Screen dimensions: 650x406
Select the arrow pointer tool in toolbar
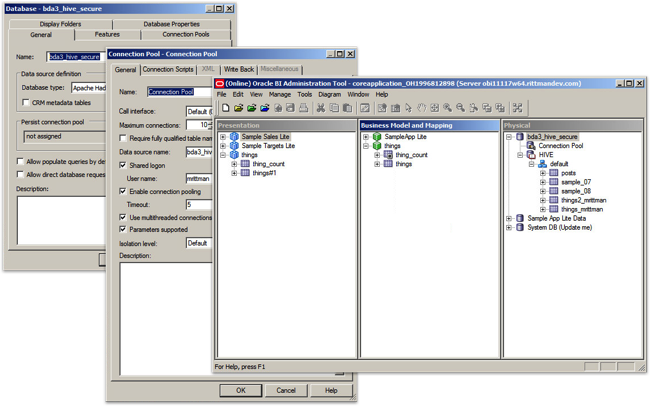(408, 108)
